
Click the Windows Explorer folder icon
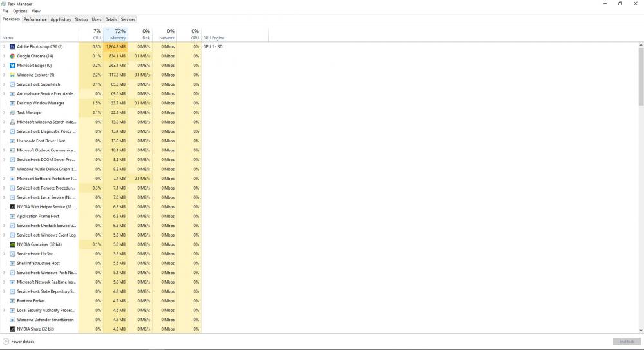pyautogui.click(x=12, y=75)
